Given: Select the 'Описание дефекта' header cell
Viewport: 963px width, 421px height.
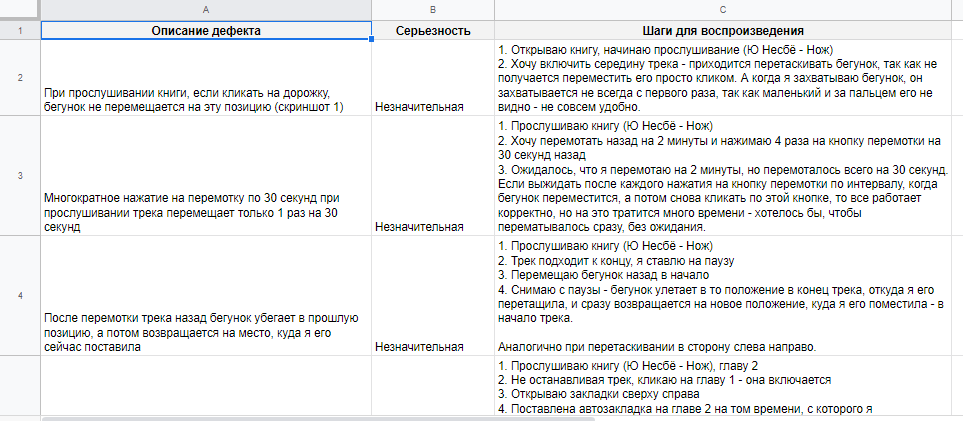Looking at the screenshot, I should pos(206,30).
